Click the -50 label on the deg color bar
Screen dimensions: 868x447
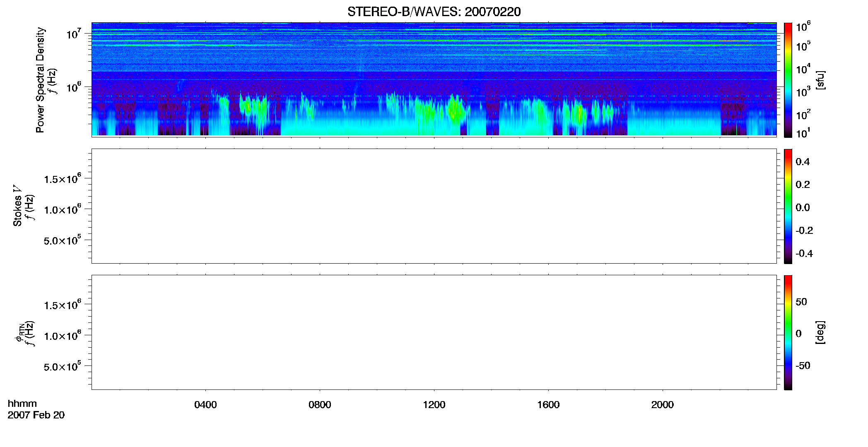coord(803,365)
